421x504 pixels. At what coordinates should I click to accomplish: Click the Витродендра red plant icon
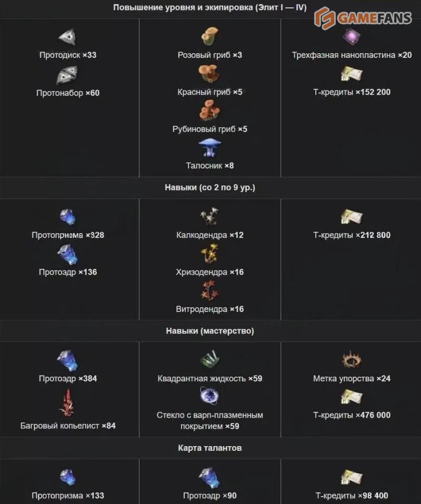click(x=209, y=290)
